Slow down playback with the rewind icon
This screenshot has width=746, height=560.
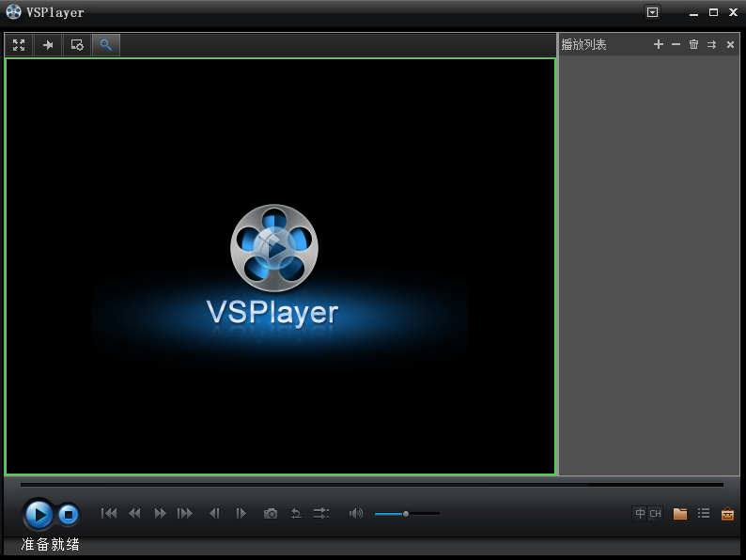click(134, 513)
